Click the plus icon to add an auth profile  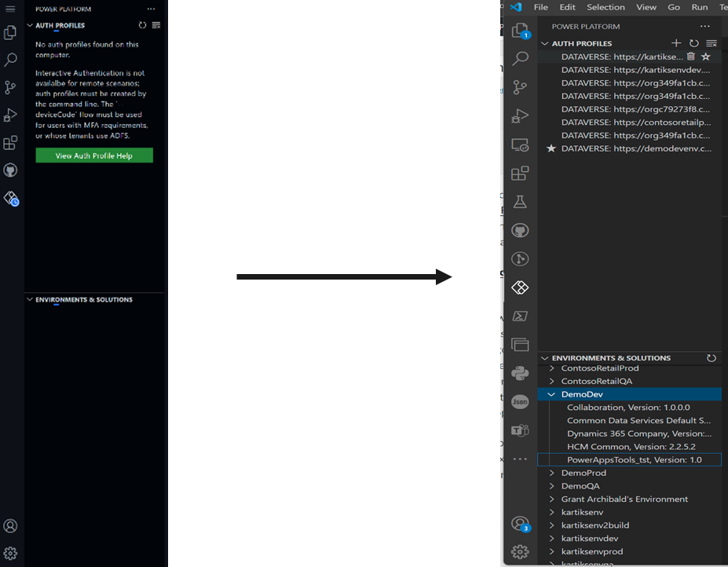click(676, 43)
